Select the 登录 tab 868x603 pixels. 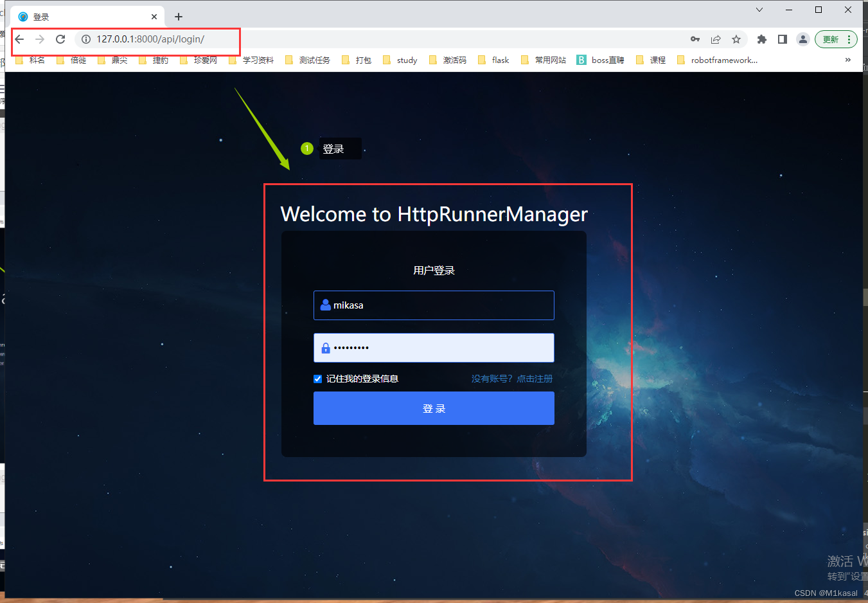coord(87,17)
